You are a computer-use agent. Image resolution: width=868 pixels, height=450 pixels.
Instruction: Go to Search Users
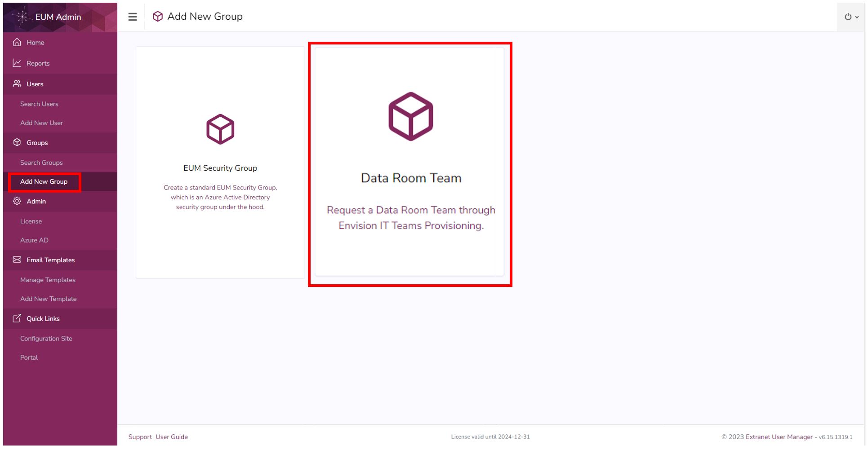[x=39, y=104]
